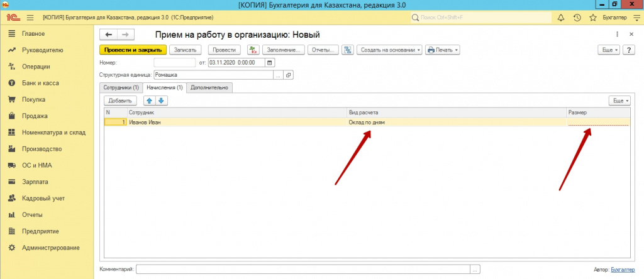Screen dimensions: 644x279
Task: Select cell Оклад по дням
Action: pyautogui.click(x=457, y=123)
